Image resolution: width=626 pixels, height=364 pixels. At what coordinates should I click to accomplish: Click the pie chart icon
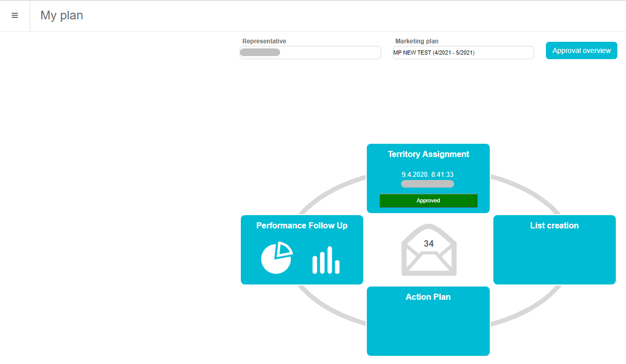(x=277, y=258)
